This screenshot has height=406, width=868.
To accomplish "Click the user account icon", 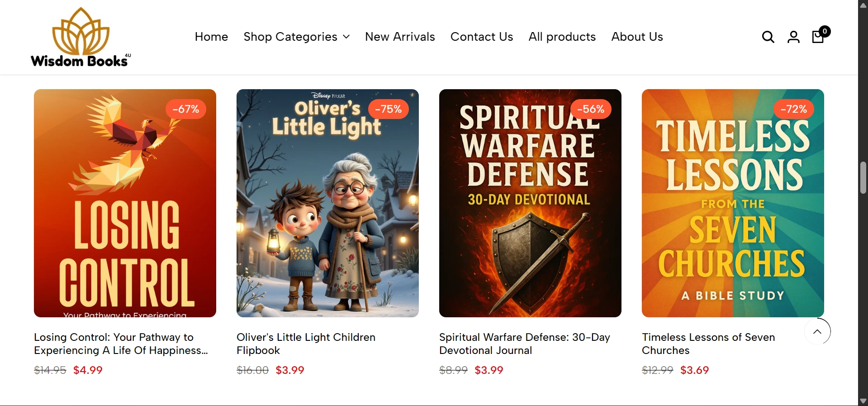I will point(793,37).
